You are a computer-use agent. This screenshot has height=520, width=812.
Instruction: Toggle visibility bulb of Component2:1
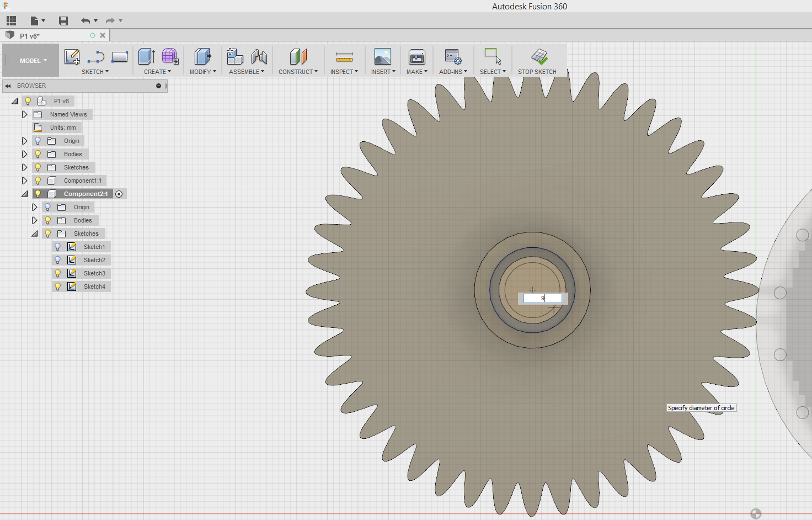click(x=38, y=194)
